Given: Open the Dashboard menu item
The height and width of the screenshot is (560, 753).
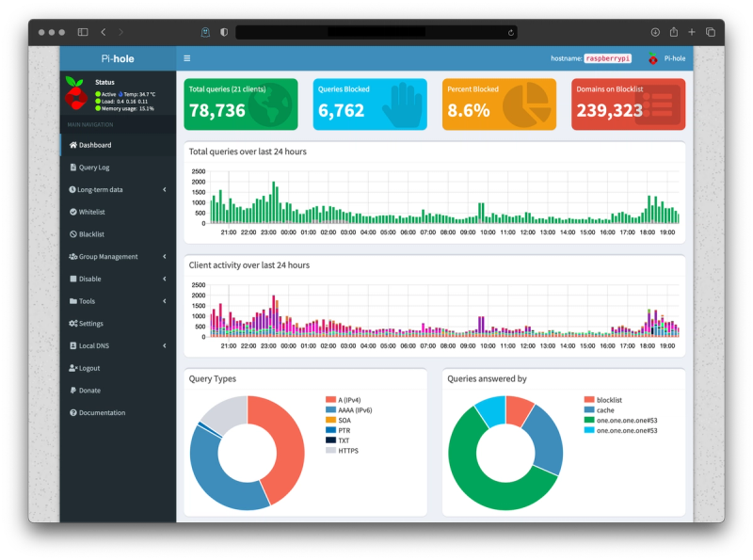Looking at the screenshot, I should pyautogui.click(x=119, y=145).
